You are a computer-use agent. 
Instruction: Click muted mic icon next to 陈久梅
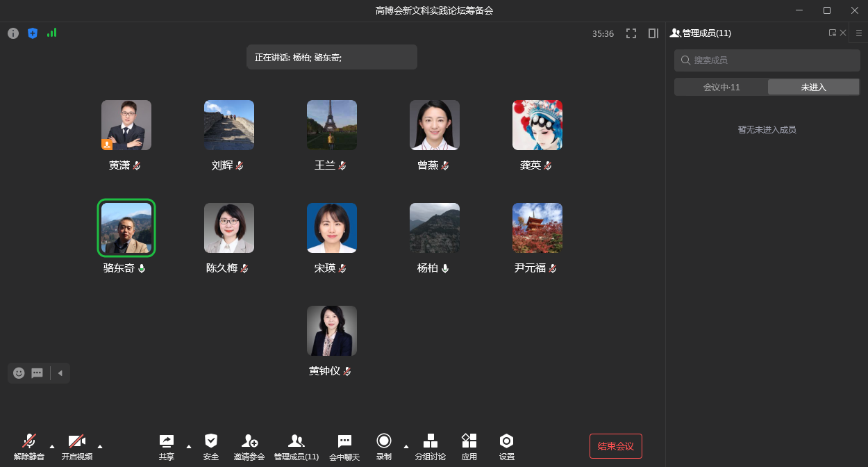(244, 268)
